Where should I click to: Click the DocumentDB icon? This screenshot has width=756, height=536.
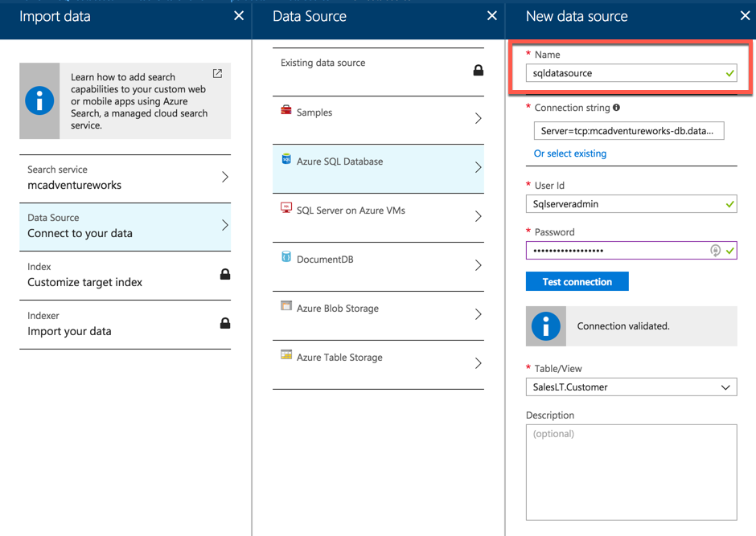[x=286, y=257]
